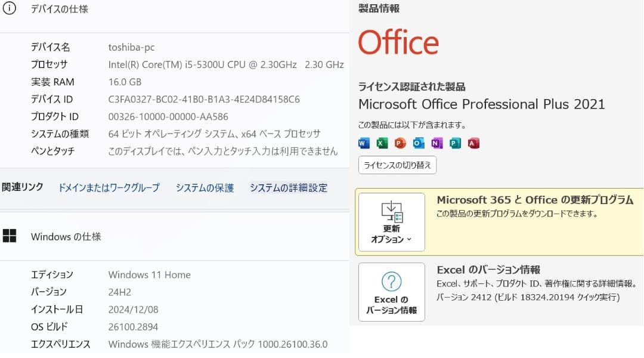
Task: Click the システムの保護 link
Action: point(205,187)
